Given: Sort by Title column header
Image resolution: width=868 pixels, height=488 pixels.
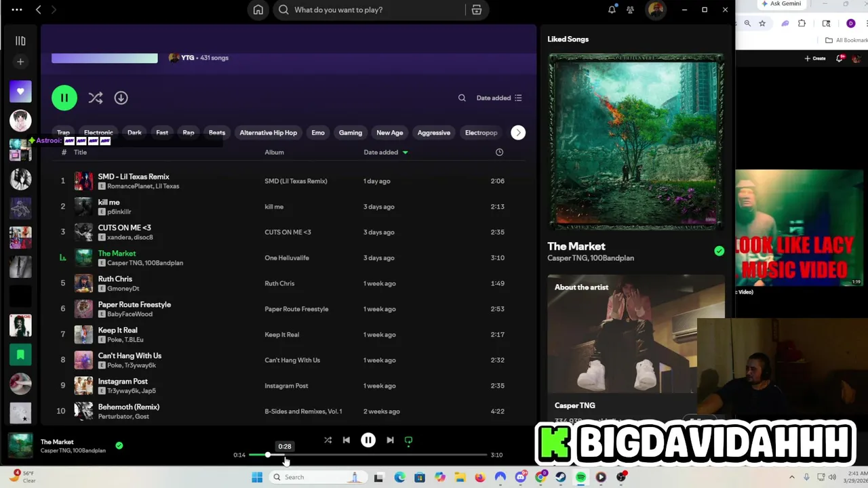Looking at the screenshot, I should coord(80,152).
